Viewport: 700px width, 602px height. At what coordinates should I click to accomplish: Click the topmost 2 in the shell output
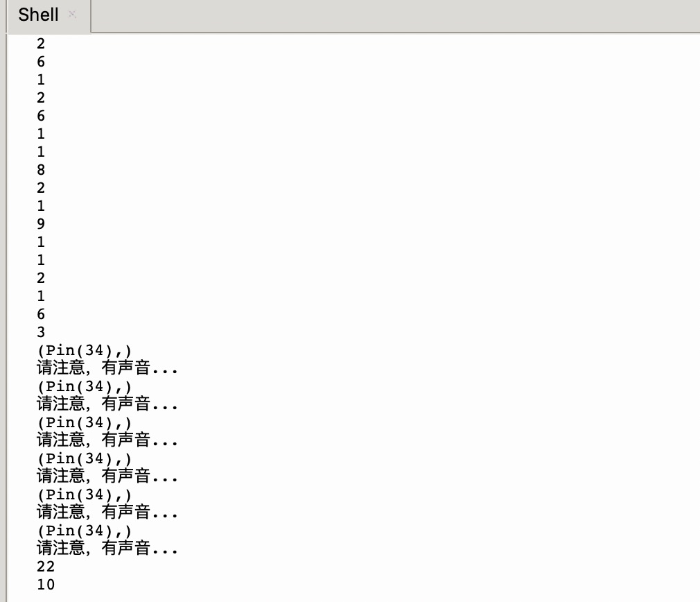41,43
